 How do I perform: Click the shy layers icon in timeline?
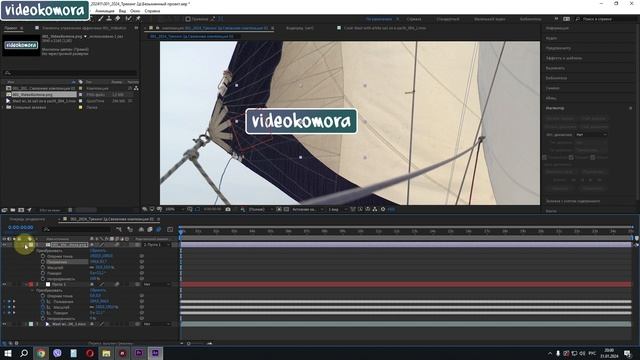[x=141, y=229]
